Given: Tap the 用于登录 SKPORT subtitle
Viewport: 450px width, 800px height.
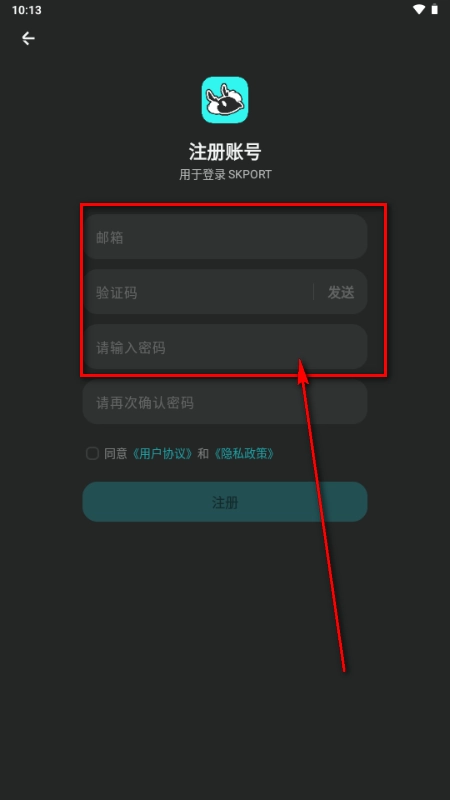Looking at the screenshot, I should (x=225, y=174).
